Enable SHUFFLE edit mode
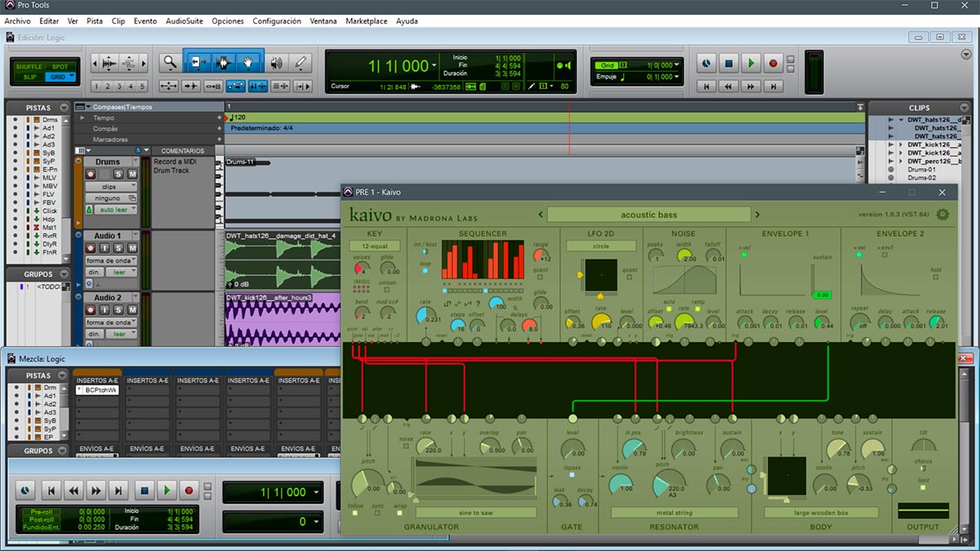Viewport: 980px width, 551px height. point(30,67)
